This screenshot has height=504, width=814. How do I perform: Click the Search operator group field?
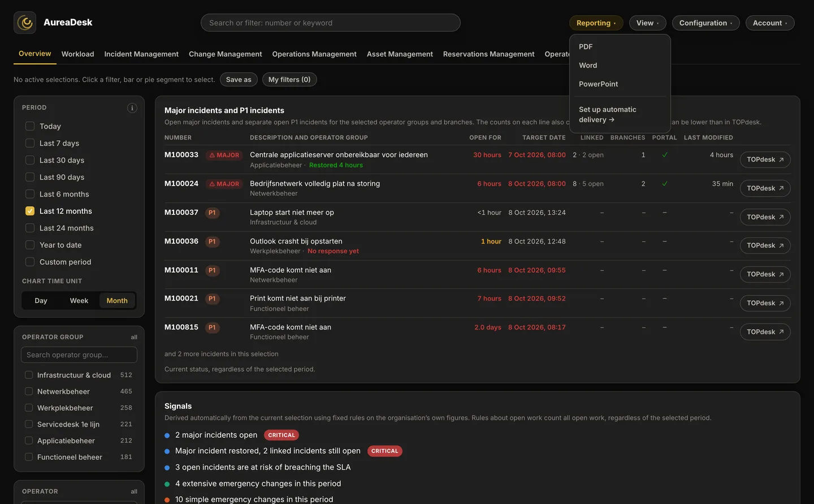[x=79, y=355]
